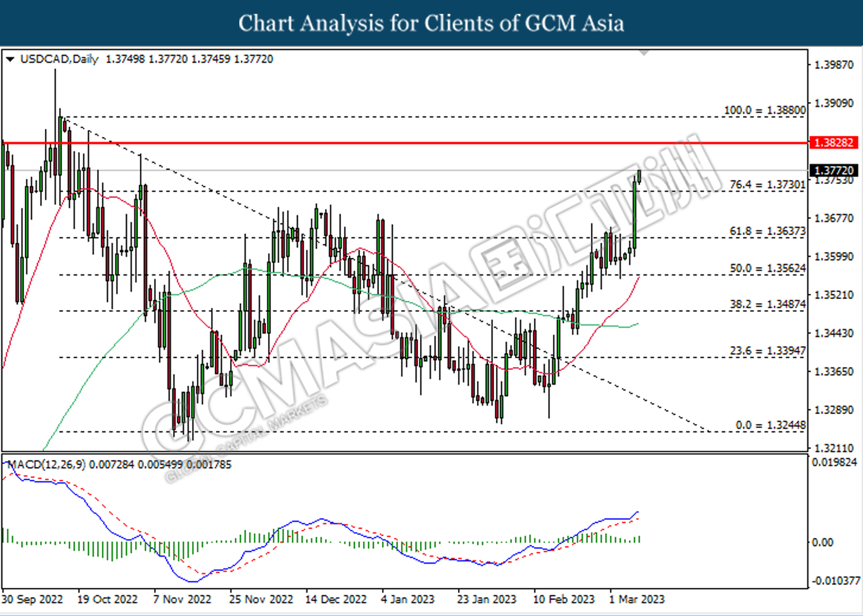Click the MACD values 0.007284 0.005499 0.001785
This screenshot has height=616, width=863.
pyautogui.click(x=161, y=464)
